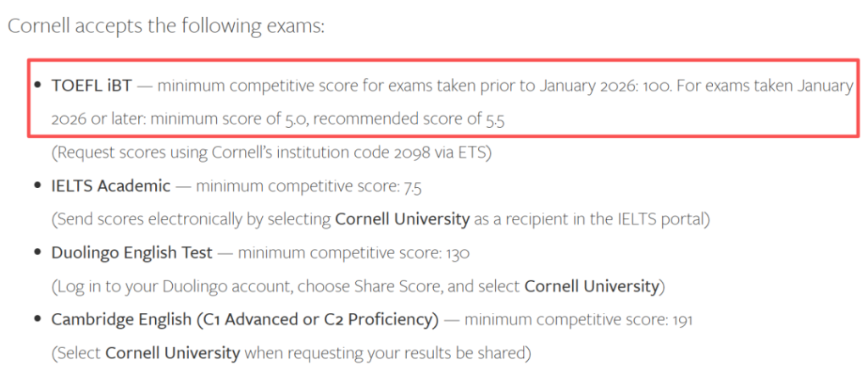Click the Cambridge English bullet point marker

click(x=38, y=320)
